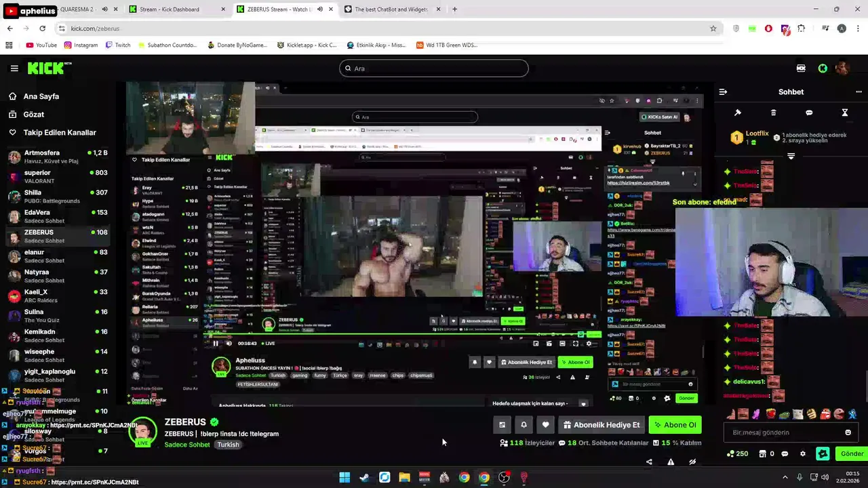Show hidden system tray icons
The height and width of the screenshot is (488, 868).
click(785, 477)
